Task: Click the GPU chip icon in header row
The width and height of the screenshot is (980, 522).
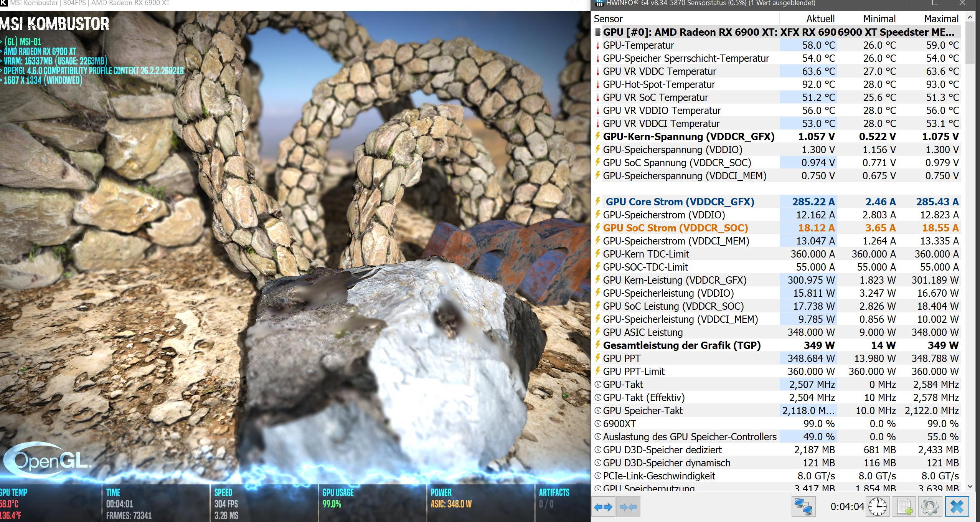Action: coord(597,32)
